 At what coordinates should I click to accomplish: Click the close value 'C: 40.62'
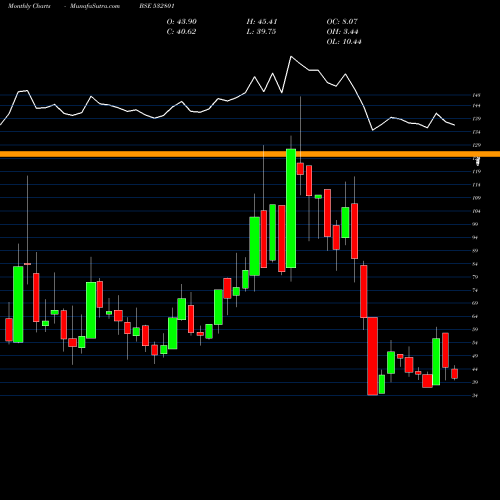(x=181, y=32)
